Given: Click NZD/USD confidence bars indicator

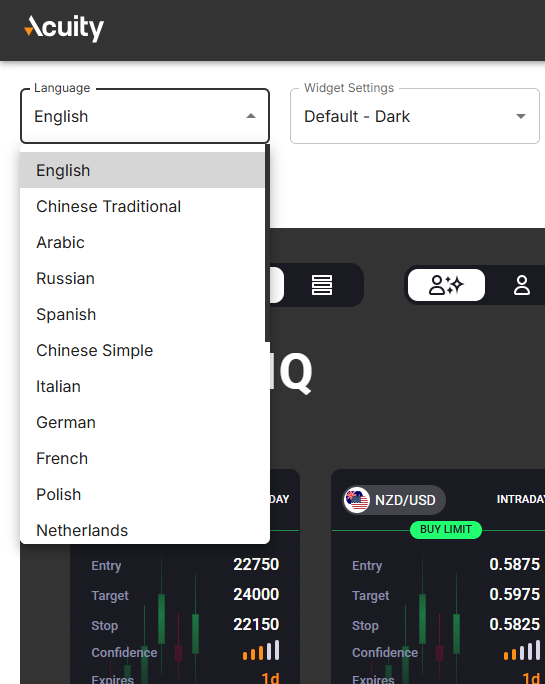Looking at the screenshot, I should (521, 651).
